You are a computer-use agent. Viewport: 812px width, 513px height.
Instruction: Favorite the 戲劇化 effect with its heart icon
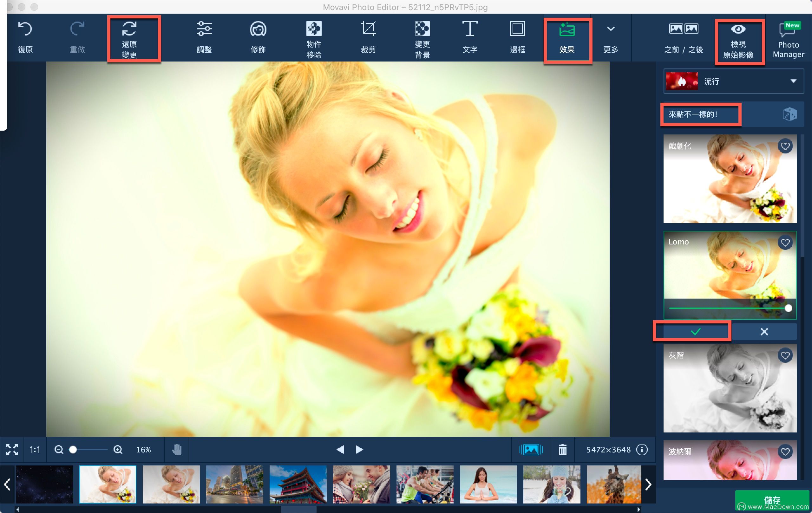coord(785,146)
